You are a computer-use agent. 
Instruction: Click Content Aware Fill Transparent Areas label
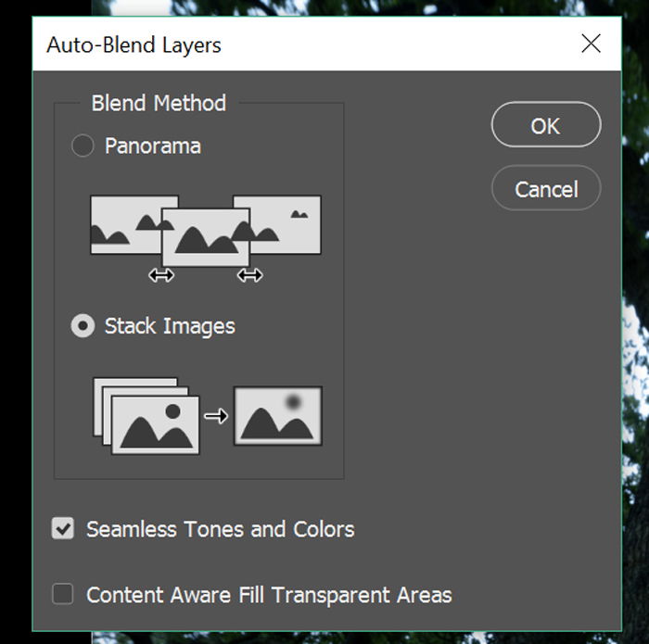tap(269, 595)
